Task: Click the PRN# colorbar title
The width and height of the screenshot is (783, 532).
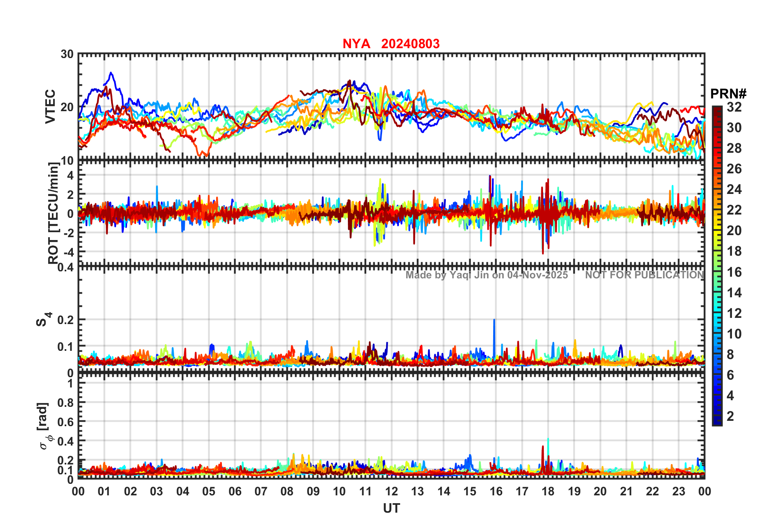Action: click(x=728, y=94)
